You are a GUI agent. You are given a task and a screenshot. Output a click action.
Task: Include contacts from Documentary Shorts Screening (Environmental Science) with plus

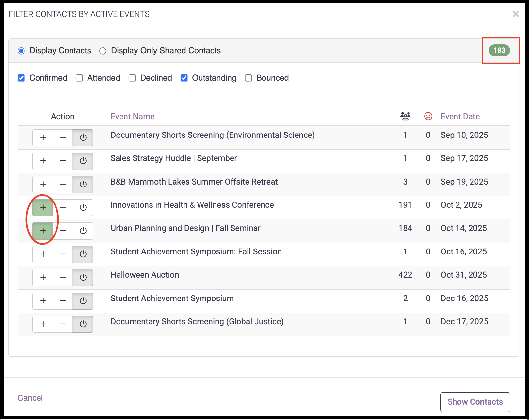43,137
